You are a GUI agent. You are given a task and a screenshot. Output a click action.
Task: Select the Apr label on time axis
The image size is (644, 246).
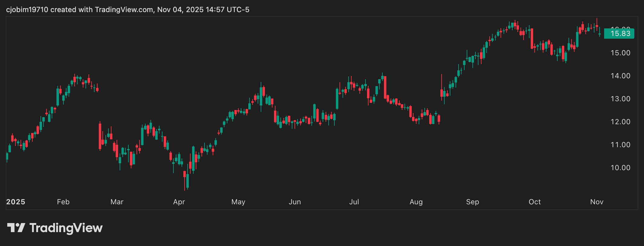point(179,202)
